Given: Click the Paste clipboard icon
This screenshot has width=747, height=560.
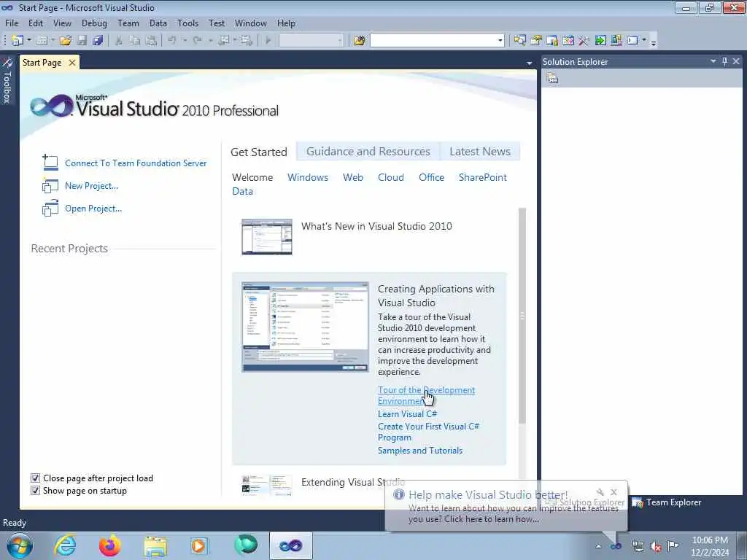Looking at the screenshot, I should point(151,41).
